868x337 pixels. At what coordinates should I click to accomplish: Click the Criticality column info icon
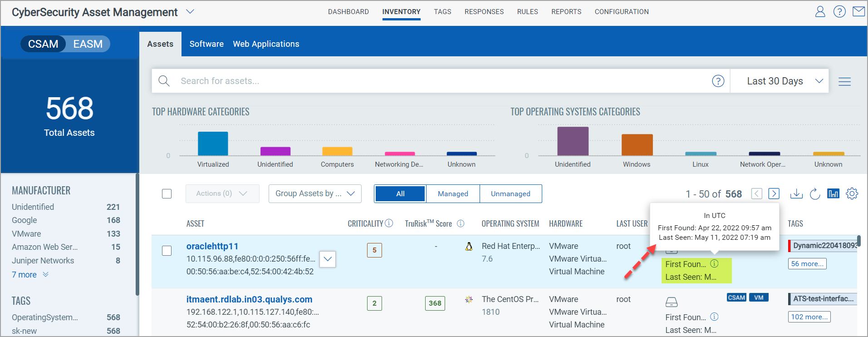[x=389, y=223]
